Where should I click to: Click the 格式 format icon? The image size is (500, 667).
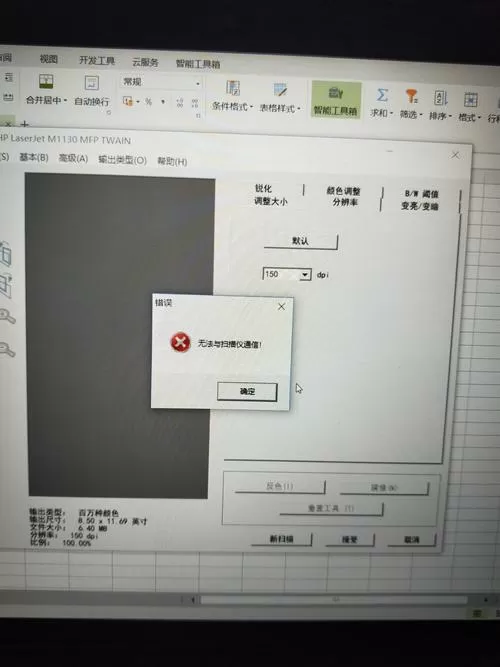(x=470, y=99)
